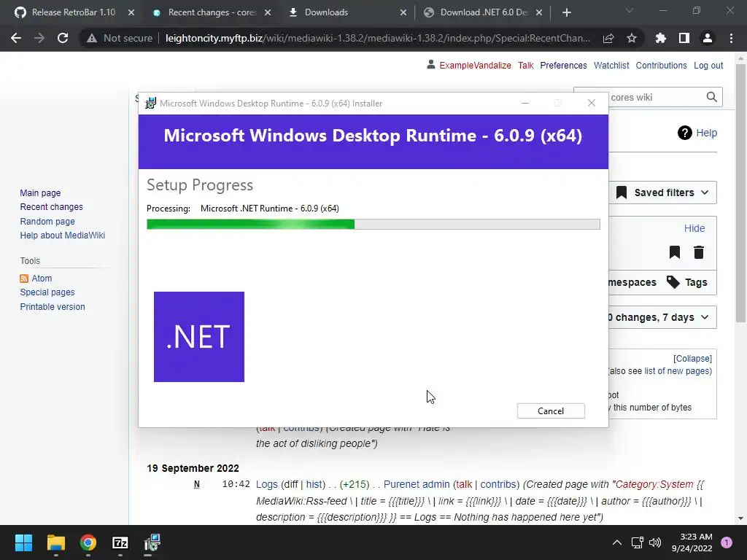747x560 pixels.
Task: Click the Log out link
Action: click(708, 65)
